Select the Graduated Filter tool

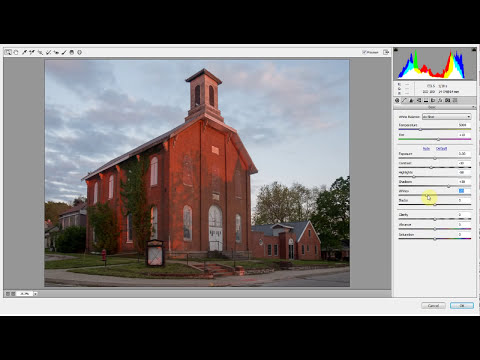(71, 52)
